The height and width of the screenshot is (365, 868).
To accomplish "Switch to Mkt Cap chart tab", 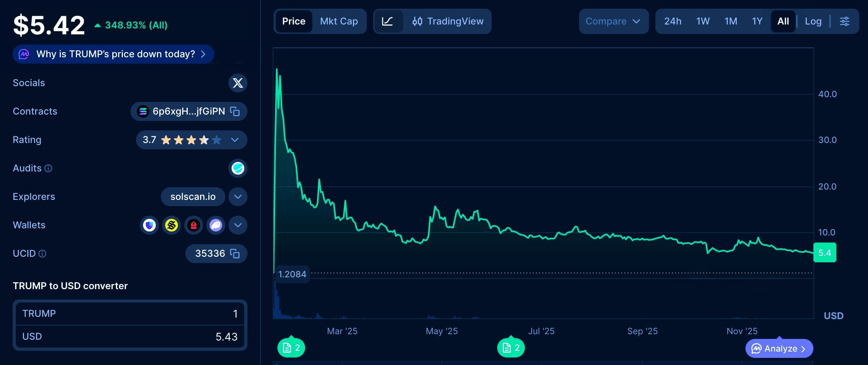I will [339, 21].
